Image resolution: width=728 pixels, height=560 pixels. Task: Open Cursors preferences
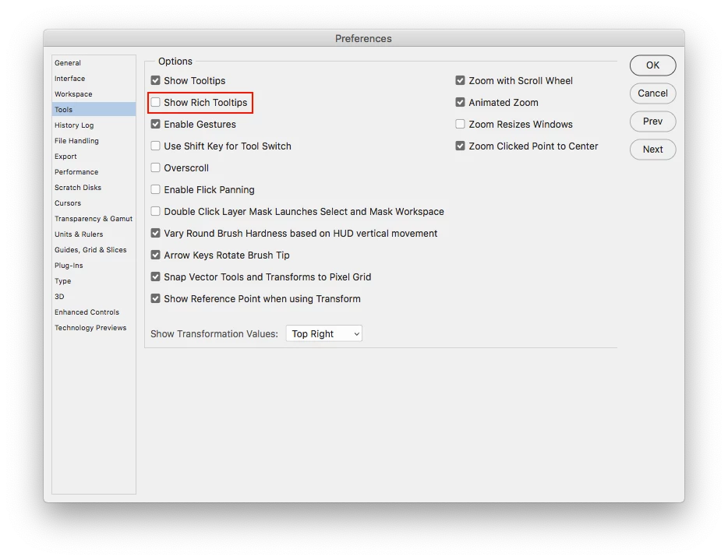pos(94,203)
